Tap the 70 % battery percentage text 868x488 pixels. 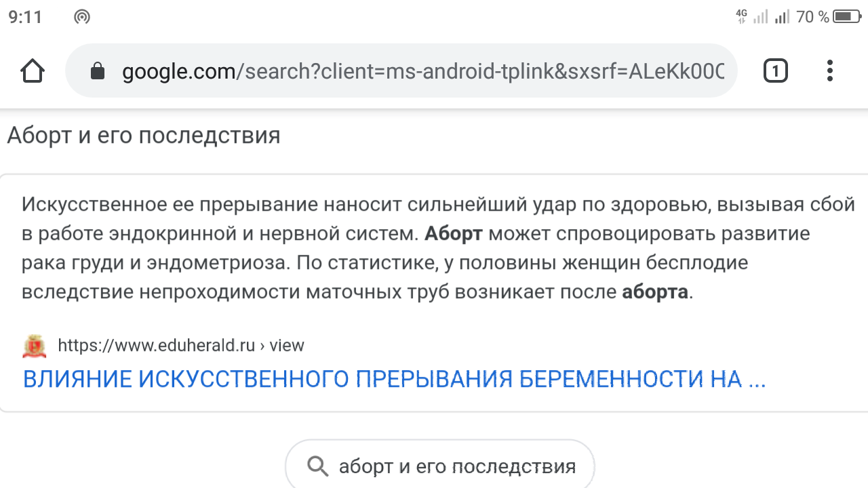click(x=812, y=16)
